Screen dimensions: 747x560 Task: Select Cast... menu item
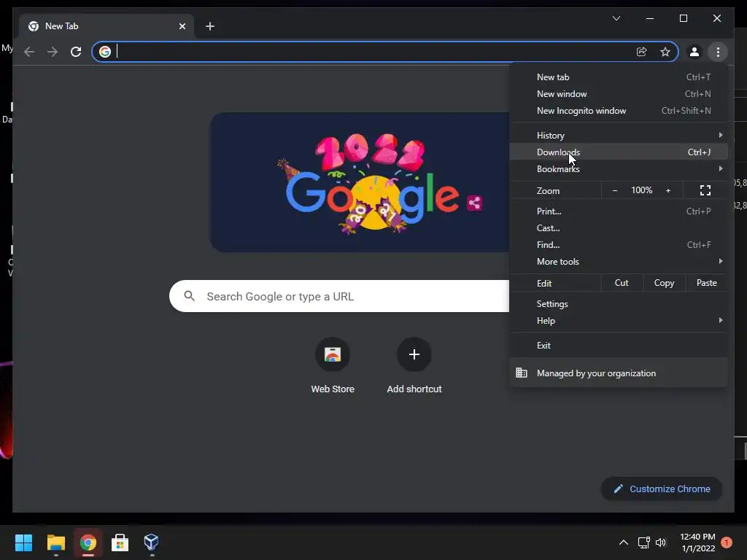[x=619, y=227]
